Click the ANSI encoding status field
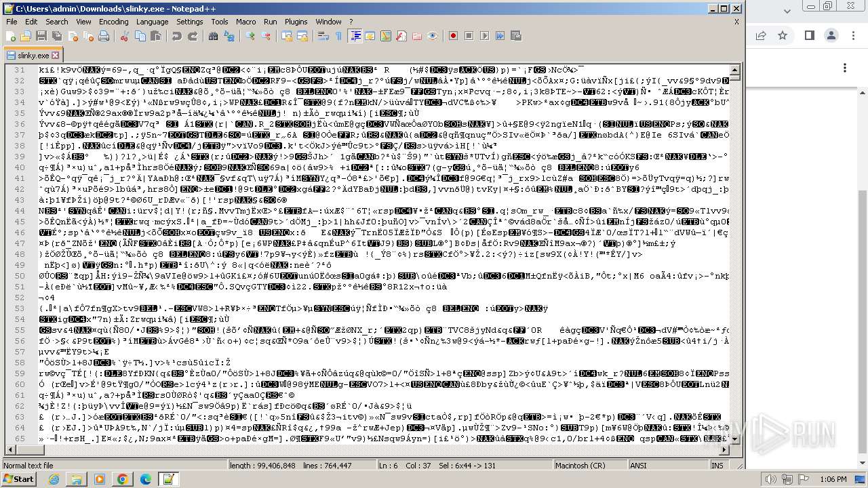 coord(667,466)
